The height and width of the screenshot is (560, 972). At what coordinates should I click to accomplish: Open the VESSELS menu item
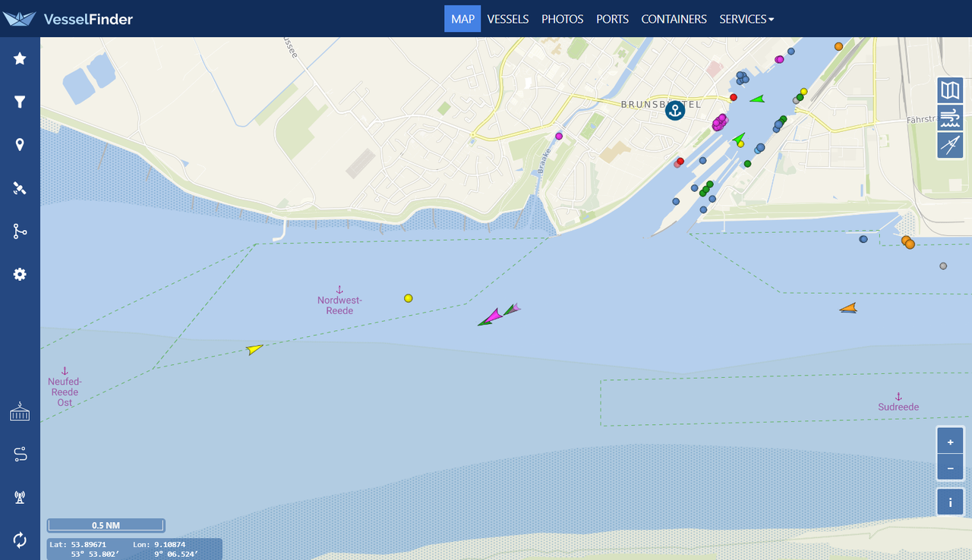508,19
